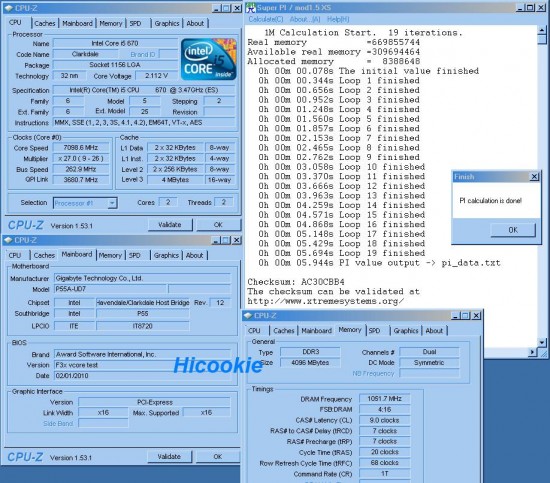Viewport: 550px width, 483px height.
Task: Click OK in the Finish dialog
Action: [513, 230]
